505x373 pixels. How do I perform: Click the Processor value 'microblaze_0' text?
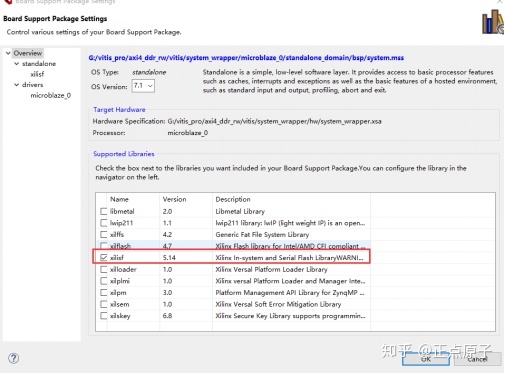(188, 133)
